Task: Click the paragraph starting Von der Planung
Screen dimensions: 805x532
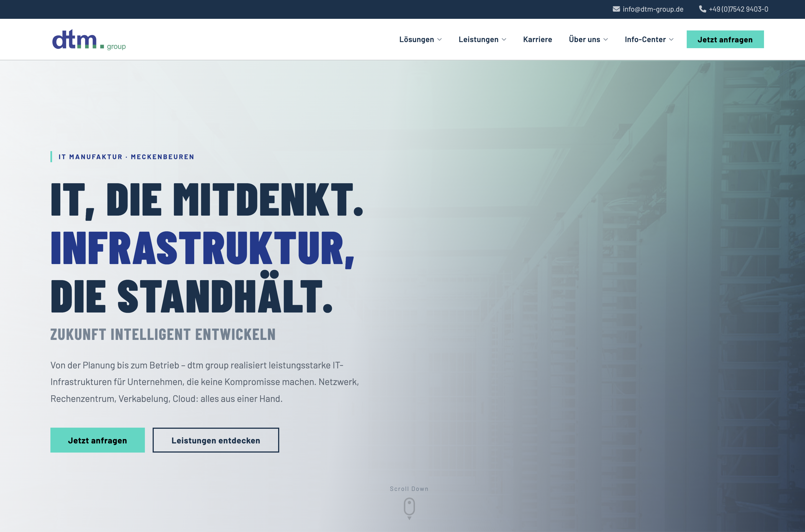Action: [205, 382]
